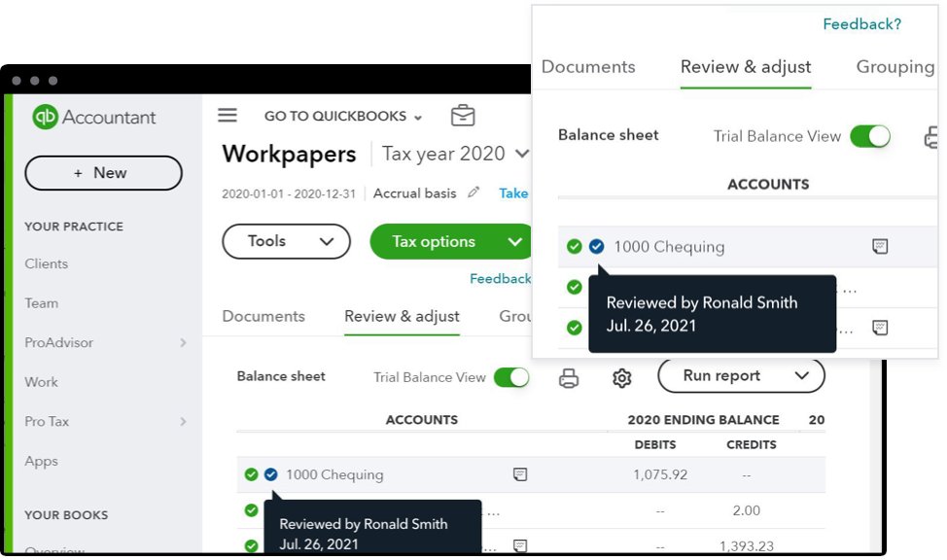Image resolution: width=947 pixels, height=560 pixels.
Task: Click the 2.00 credit value
Action: pos(746,510)
